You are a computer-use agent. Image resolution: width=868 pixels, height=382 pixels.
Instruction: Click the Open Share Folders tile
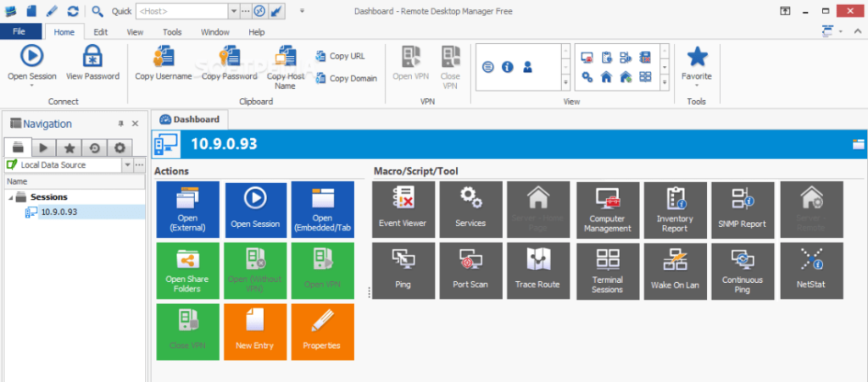[x=187, y=270]
